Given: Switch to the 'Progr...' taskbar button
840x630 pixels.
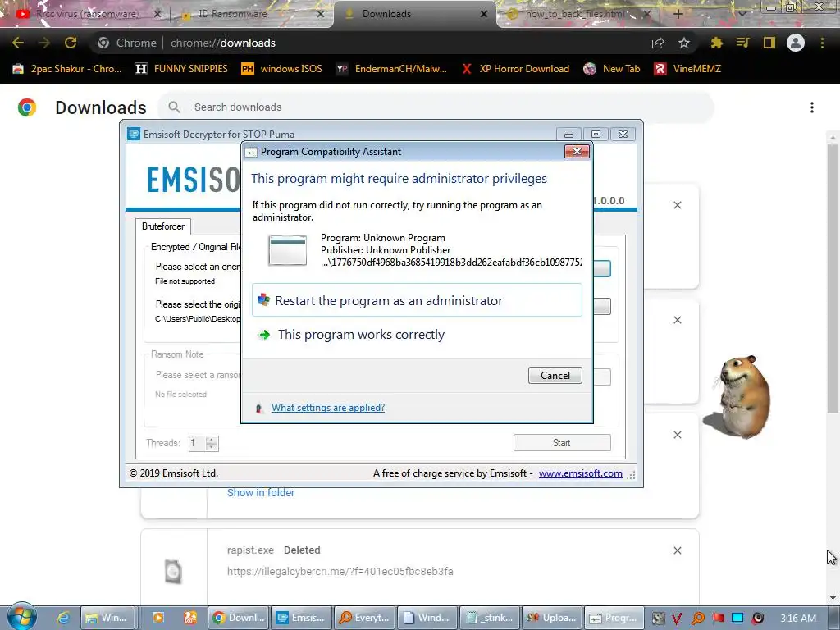Looking at the screenshot, I should (x=614, y=618).
